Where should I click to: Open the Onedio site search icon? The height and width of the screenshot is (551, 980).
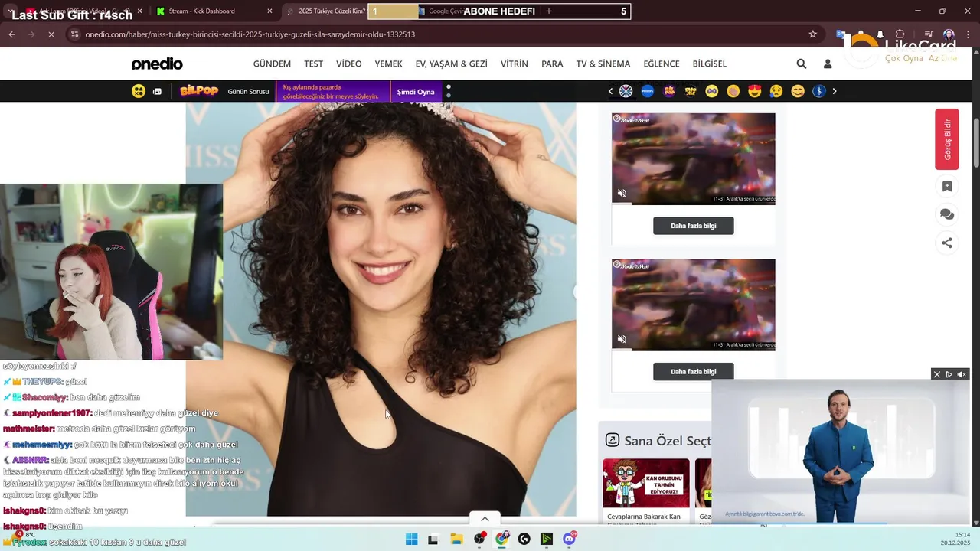point(801,64)
